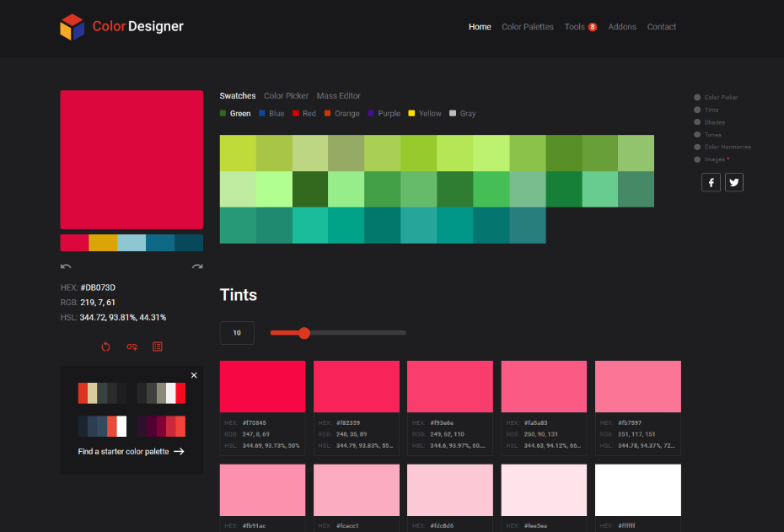Click the Facebook share icon
The width and height of the screenshot is (784, 532).
(711, 182)
